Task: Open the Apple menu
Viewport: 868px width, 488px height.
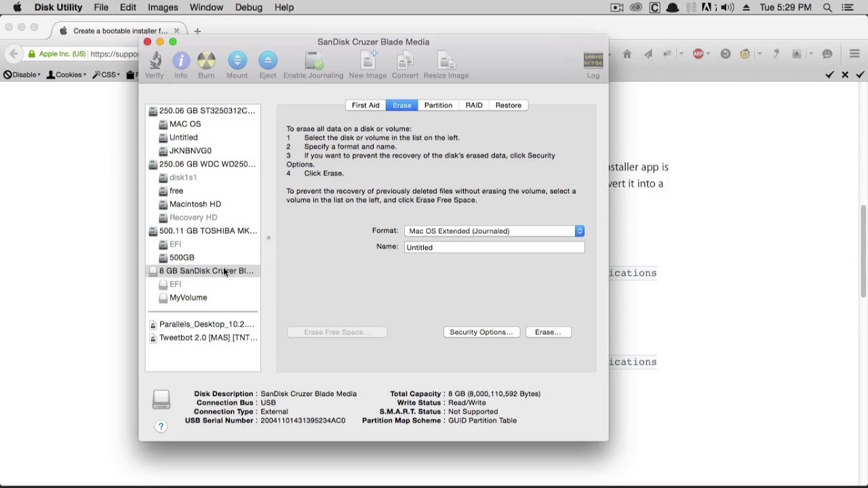Action: [x=17, y=7]
